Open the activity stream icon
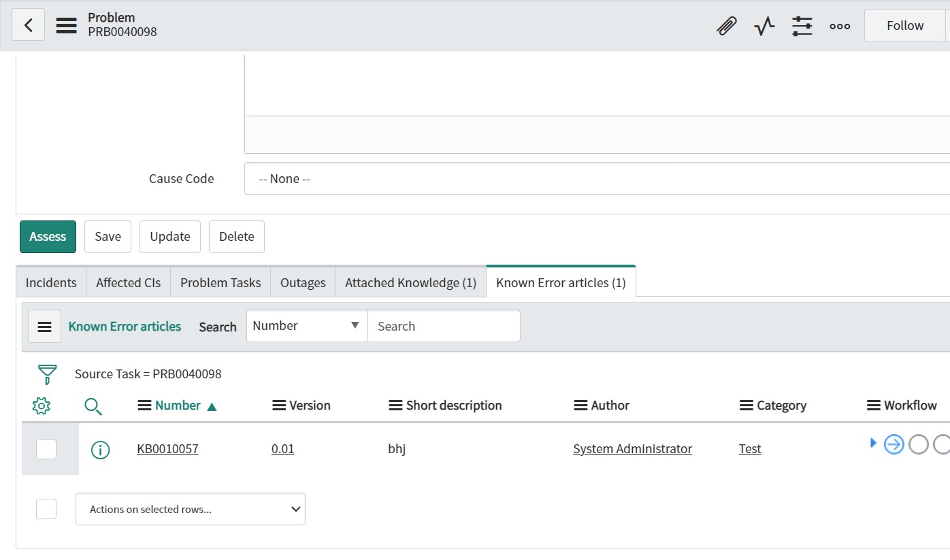Screen dimensions: 950x560 coord(764,26)
